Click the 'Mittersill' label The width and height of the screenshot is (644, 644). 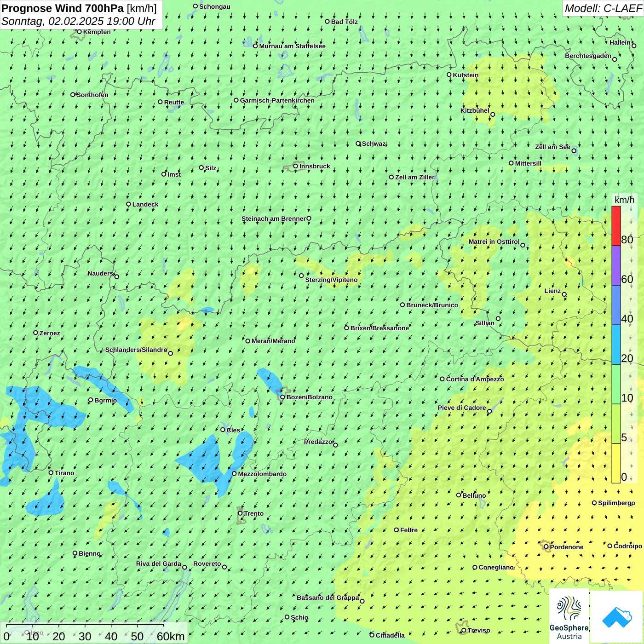click(528, 163)
